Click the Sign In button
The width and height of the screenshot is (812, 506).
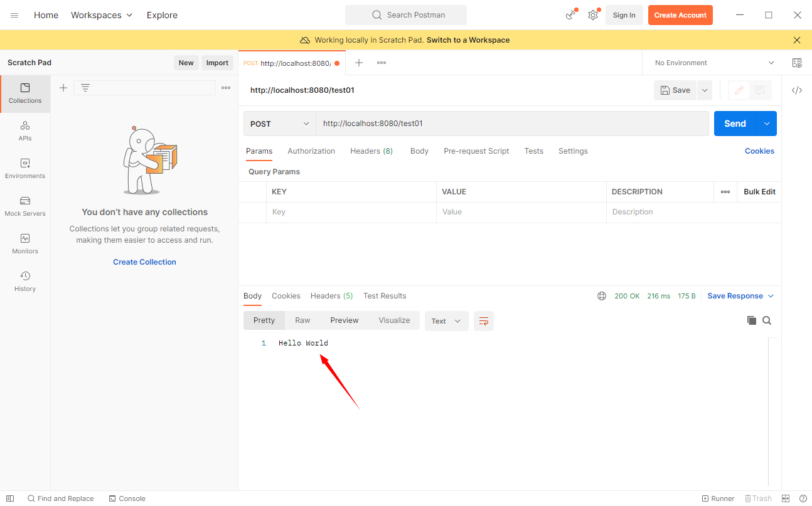(624, 15)
